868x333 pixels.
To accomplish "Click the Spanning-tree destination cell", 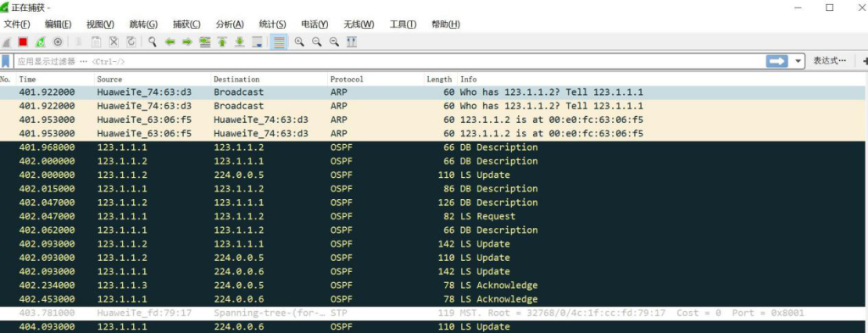I will click(x=269, y=313).
